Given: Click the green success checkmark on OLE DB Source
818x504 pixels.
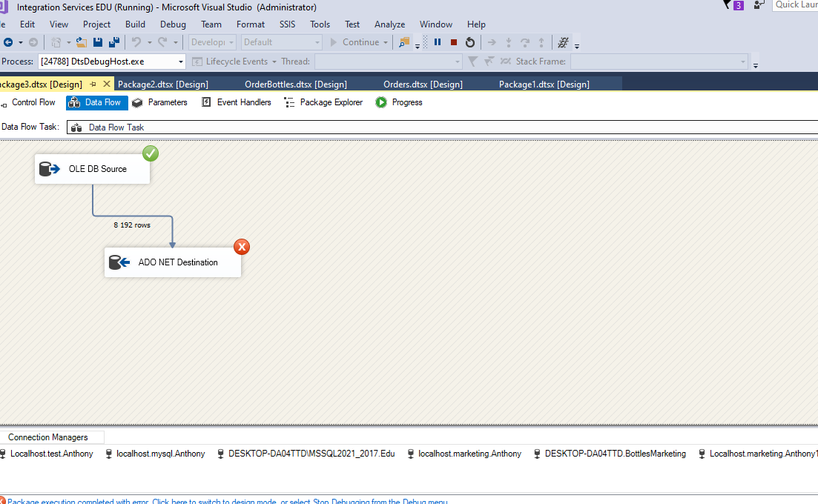Looking at the screenshot, I should pos(151,153).
